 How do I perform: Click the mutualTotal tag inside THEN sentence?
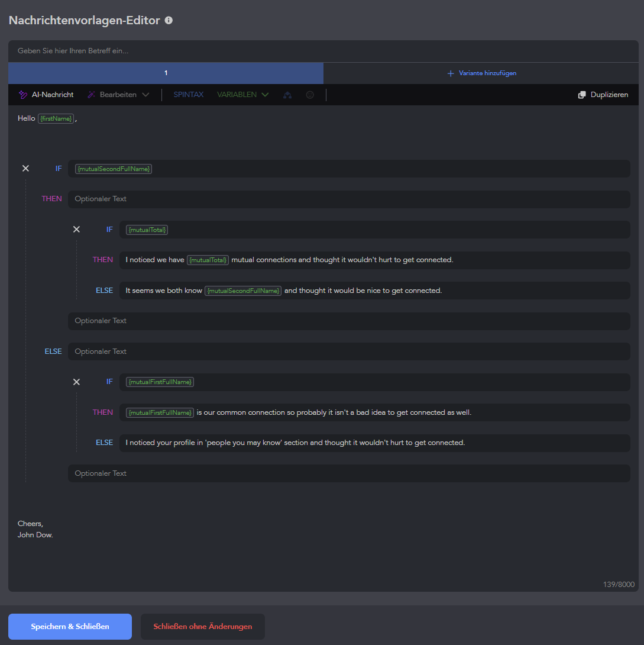208,260
